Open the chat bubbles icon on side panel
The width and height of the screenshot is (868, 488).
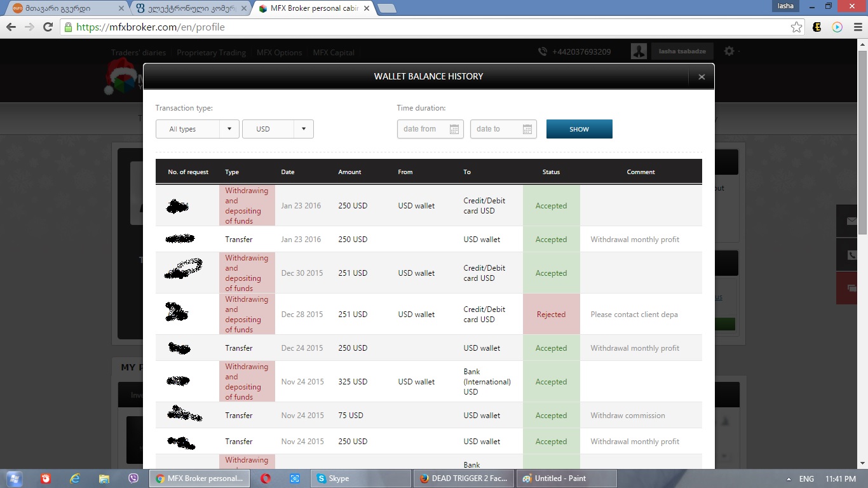[x=852, y=288]
